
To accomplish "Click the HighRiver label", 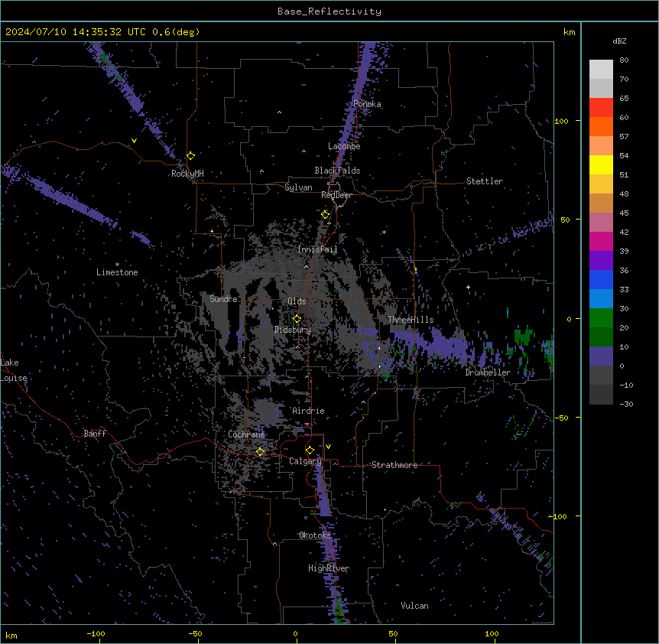I will pyautogui.click(x=329, y=568).
